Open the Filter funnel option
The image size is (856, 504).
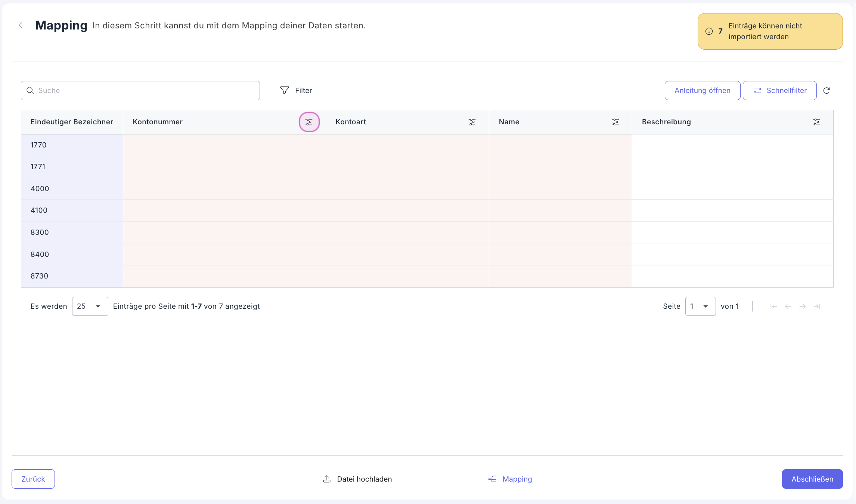(296, 90)
